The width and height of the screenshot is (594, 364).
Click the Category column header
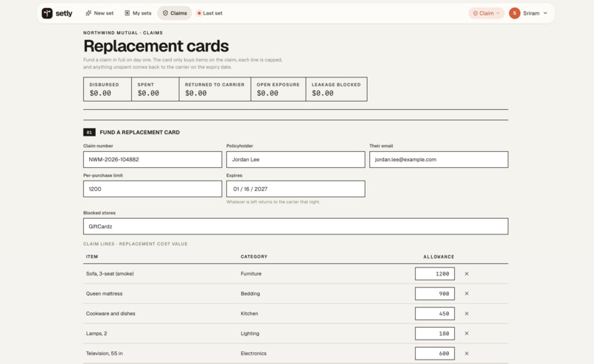point(254,257)
